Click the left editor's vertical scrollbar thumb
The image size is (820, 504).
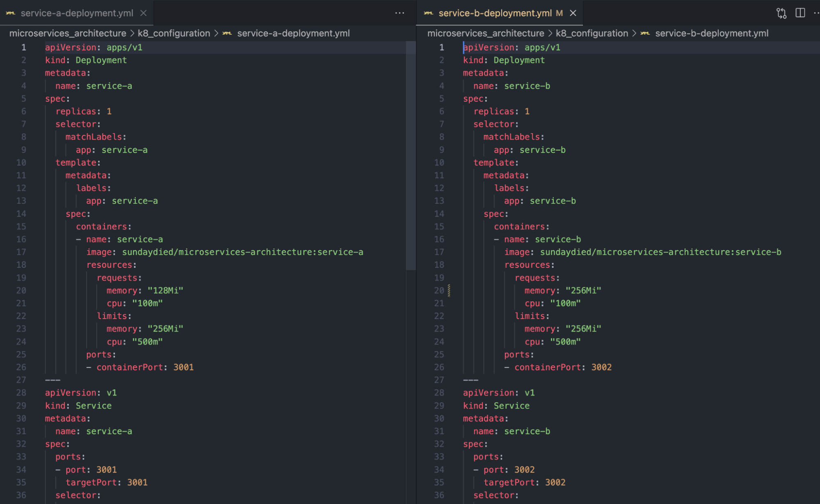(411, 155)
